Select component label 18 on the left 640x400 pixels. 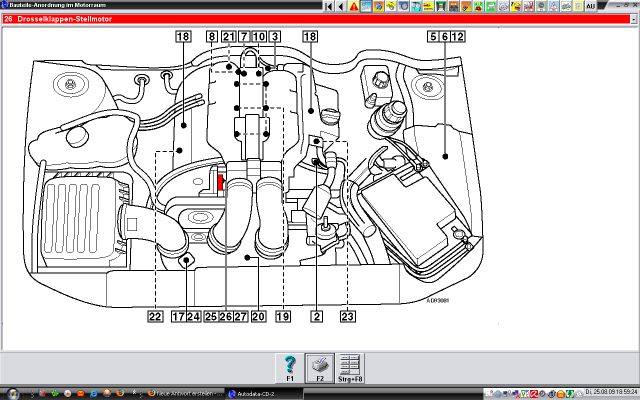tap(182, 37)
